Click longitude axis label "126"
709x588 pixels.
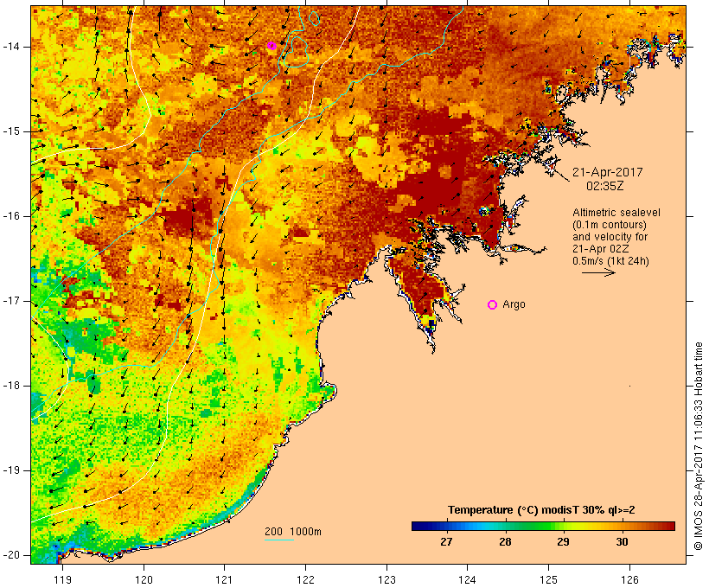629,579
